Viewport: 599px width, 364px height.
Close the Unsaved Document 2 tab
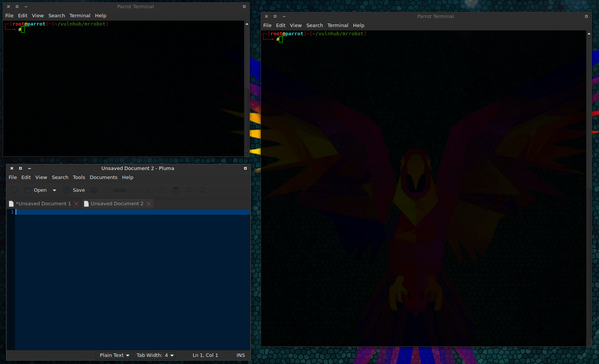[149, 204]
